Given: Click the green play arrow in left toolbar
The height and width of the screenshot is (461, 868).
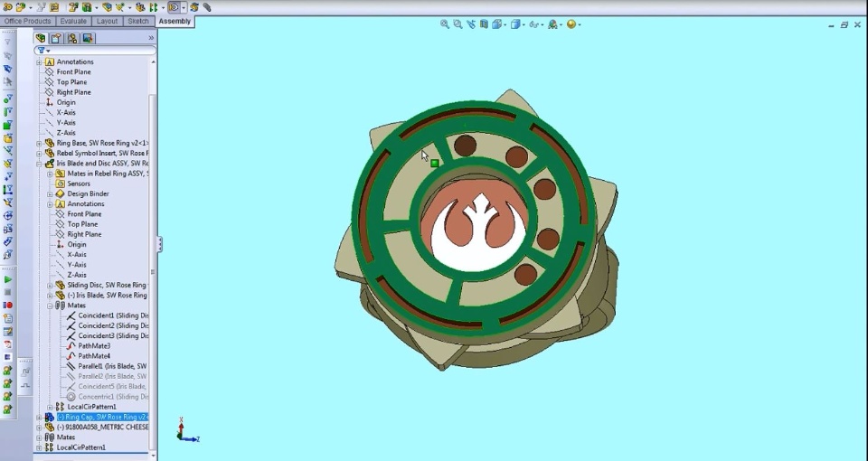Looking at the screenshot, I should pyautogui.click(x=8, y=280).
